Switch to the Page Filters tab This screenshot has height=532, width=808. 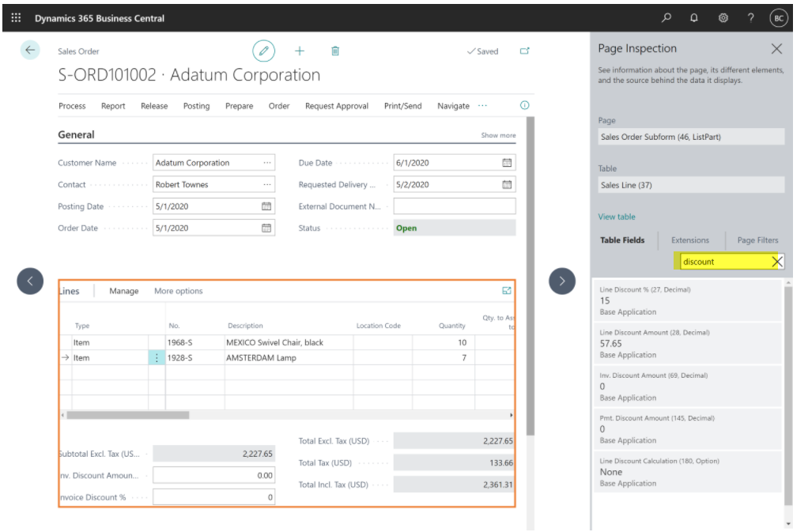click(757, 240)
